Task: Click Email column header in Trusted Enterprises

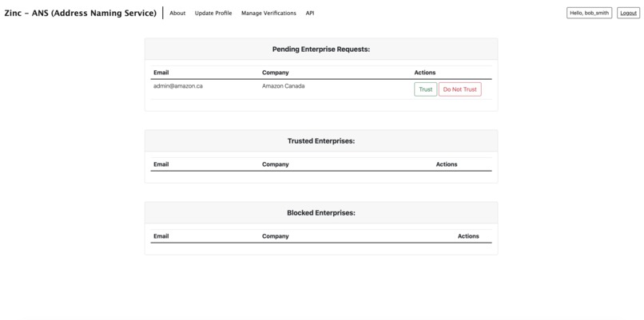Action: (x=161, y=164)
